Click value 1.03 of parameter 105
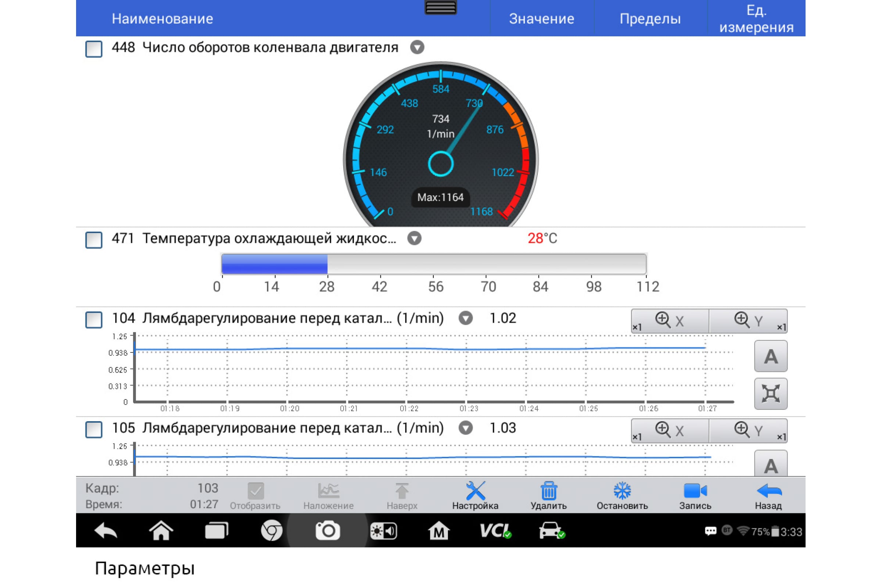 pos(503,428)
